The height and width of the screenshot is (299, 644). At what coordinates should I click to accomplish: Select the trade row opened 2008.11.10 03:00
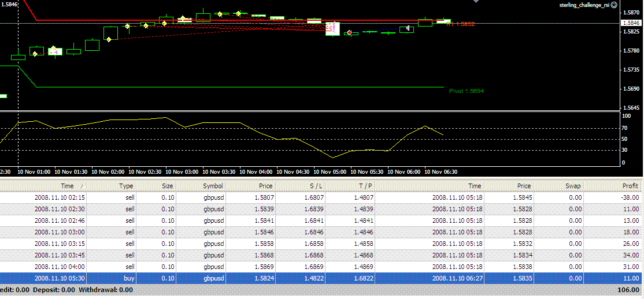320,232
